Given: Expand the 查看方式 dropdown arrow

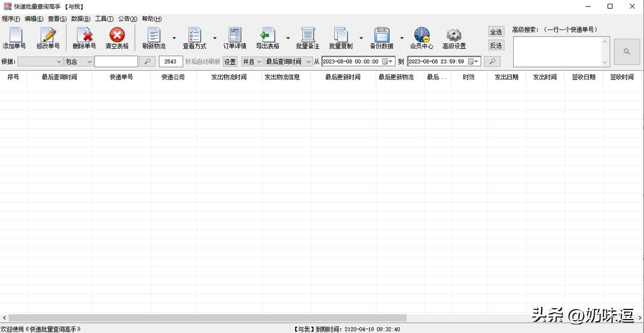Looking at the screenshot, I should point(215,39).
